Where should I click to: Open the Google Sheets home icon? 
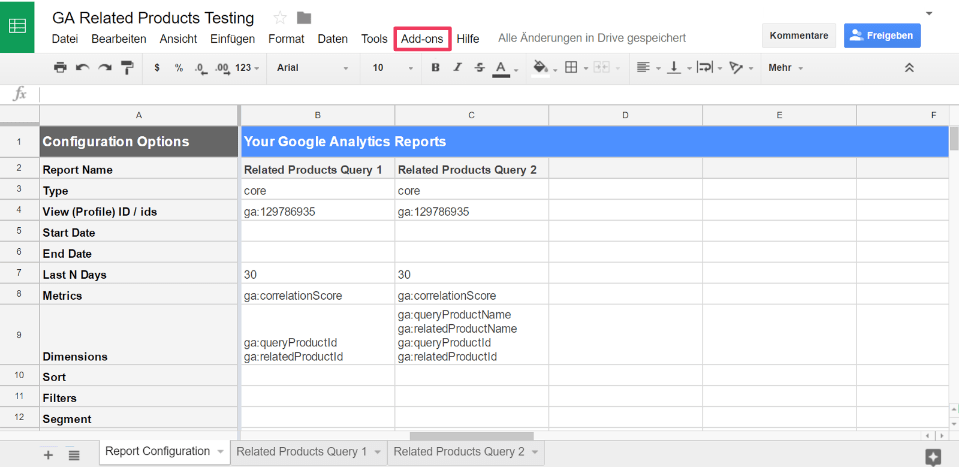[x=18, y=27]
